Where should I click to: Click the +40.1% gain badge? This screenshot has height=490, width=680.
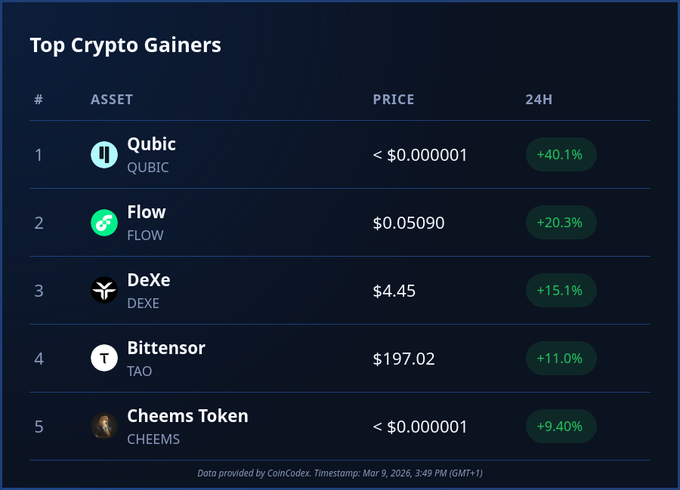point(561,155)
